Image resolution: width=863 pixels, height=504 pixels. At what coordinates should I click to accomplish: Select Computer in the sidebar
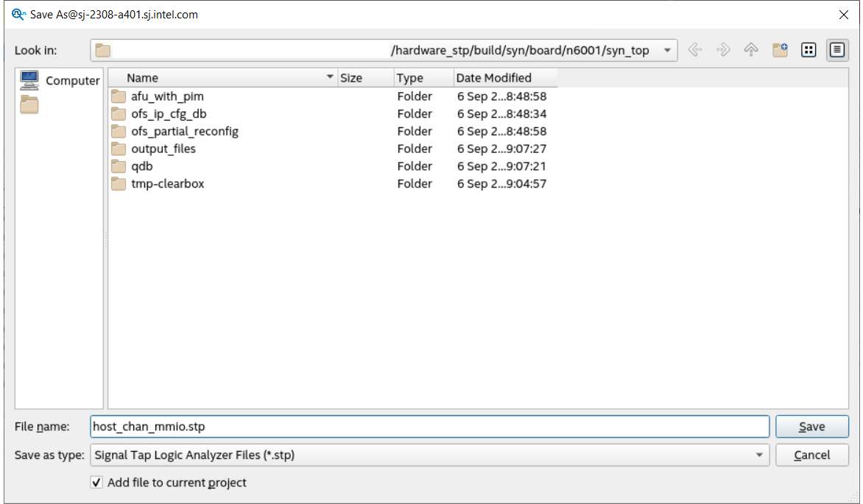click(x=60, y=80)
